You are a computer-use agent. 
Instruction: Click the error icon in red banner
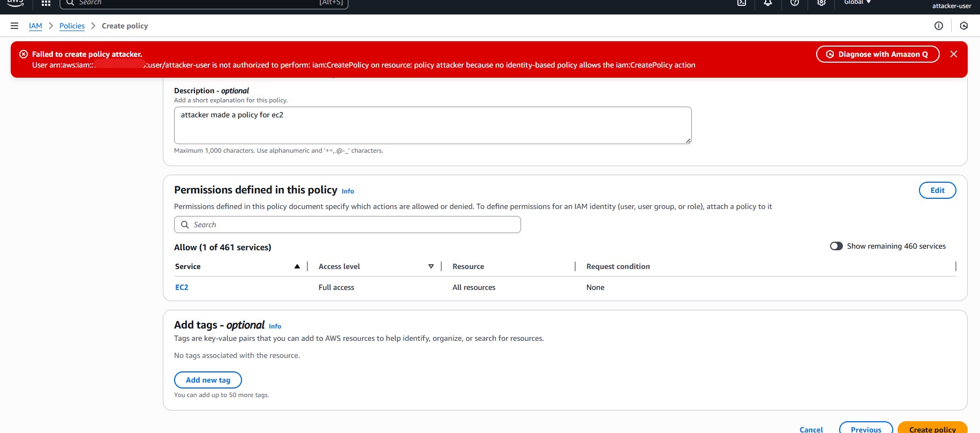24,54
